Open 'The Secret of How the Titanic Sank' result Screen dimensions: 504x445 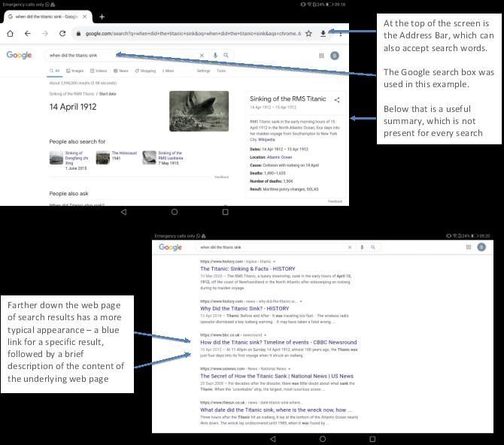pos(277,376)
